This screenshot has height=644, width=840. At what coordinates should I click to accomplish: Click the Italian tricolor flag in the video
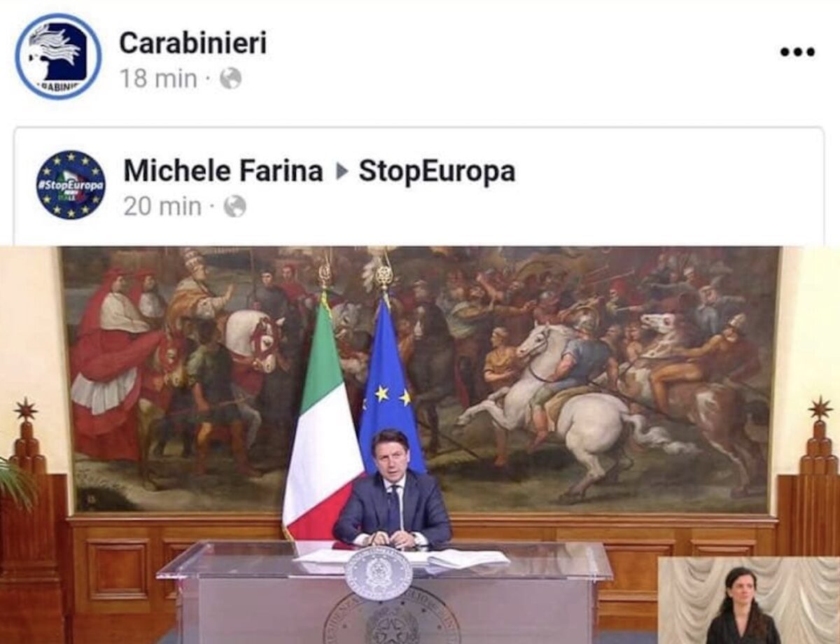tap(322, 420)
